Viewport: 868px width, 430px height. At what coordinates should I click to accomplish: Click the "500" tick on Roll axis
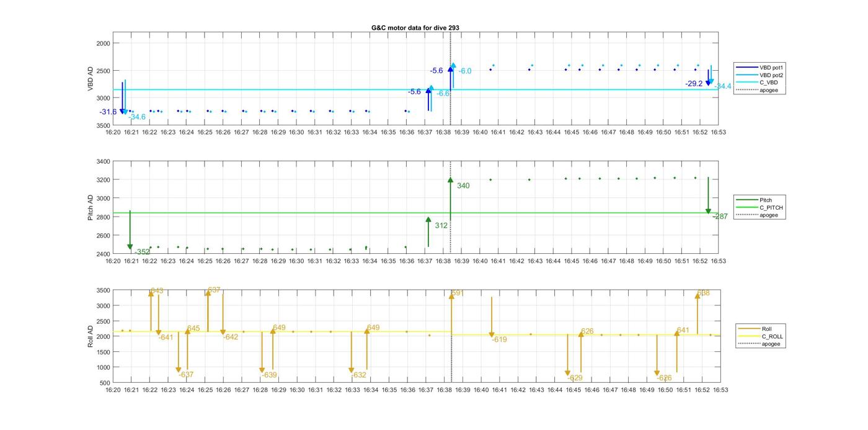coord(104,382)
